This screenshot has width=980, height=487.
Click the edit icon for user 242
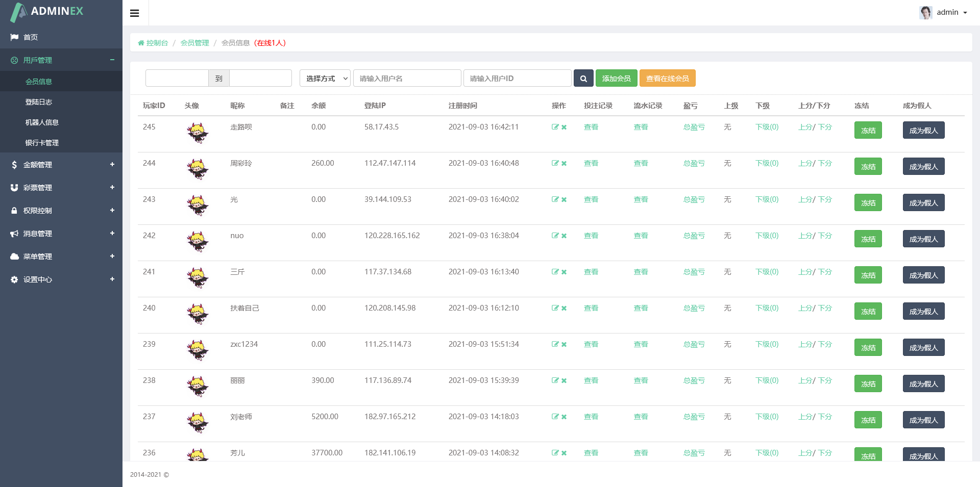pos(555,236)
